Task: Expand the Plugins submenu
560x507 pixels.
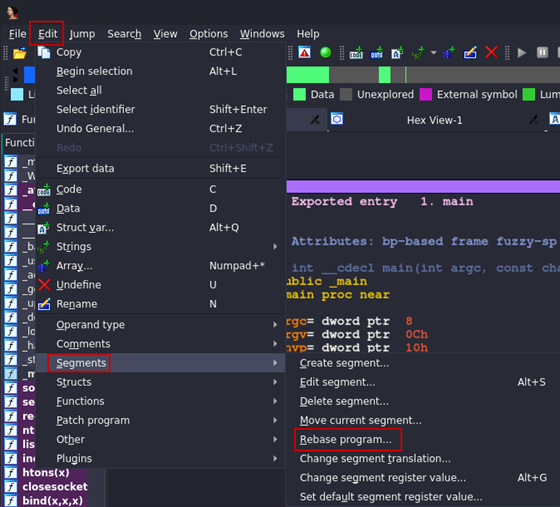Action: click(x=161, y=458)
